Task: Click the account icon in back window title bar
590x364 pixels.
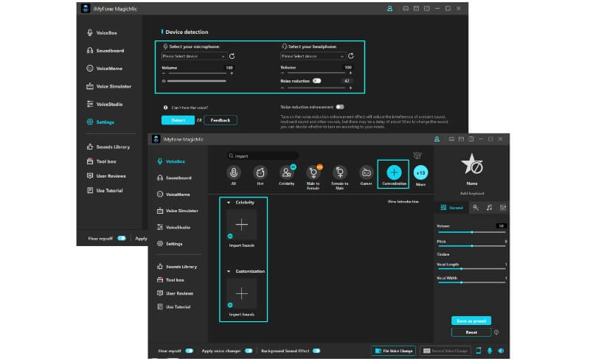Action: pos(390,8)
